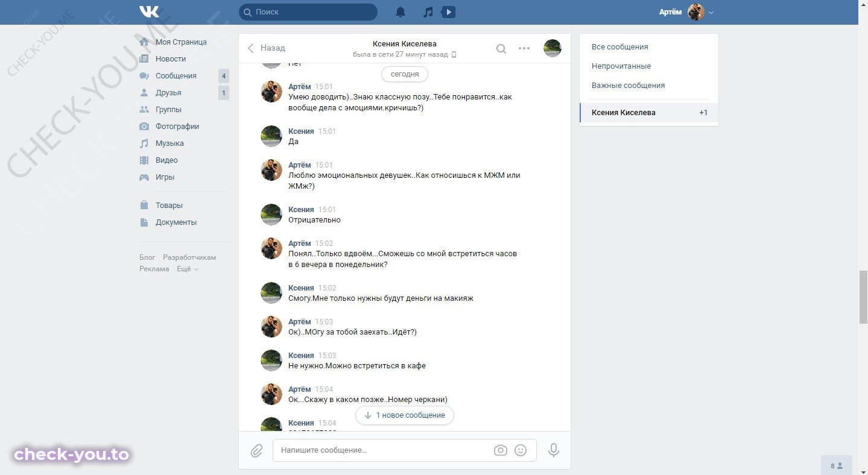Click the counter 1 beside Друзья
The image size is (868, 475).
point(224,93)
